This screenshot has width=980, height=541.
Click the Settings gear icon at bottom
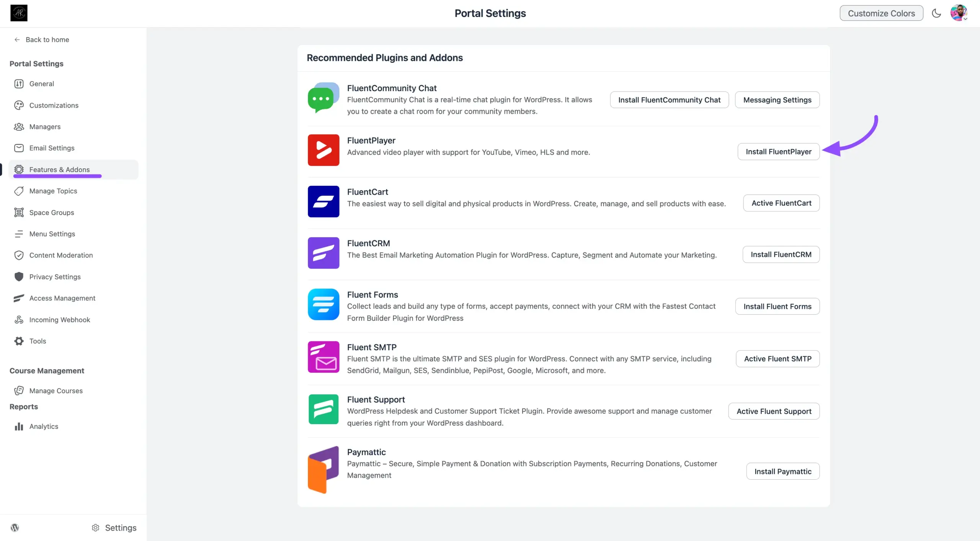[x=95, y=528]
